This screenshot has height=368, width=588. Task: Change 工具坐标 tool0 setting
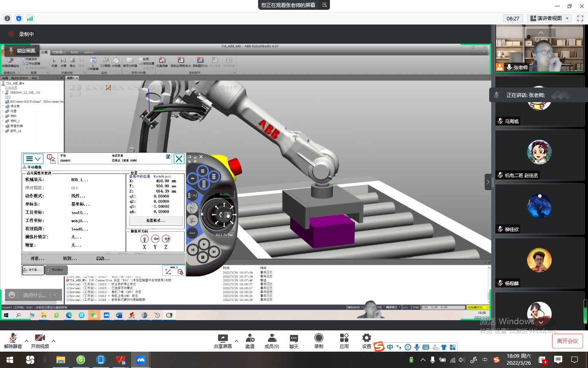click(79, 213)
